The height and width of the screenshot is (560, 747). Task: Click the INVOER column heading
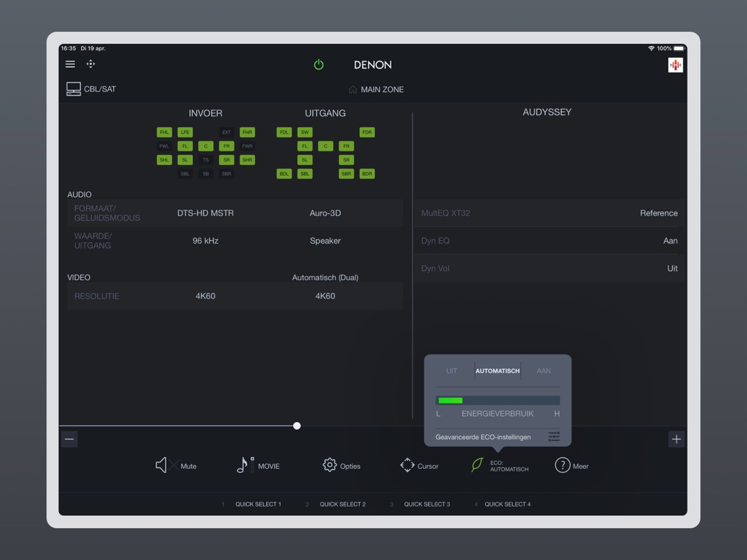pyautogui.click(x=205, y=113)
